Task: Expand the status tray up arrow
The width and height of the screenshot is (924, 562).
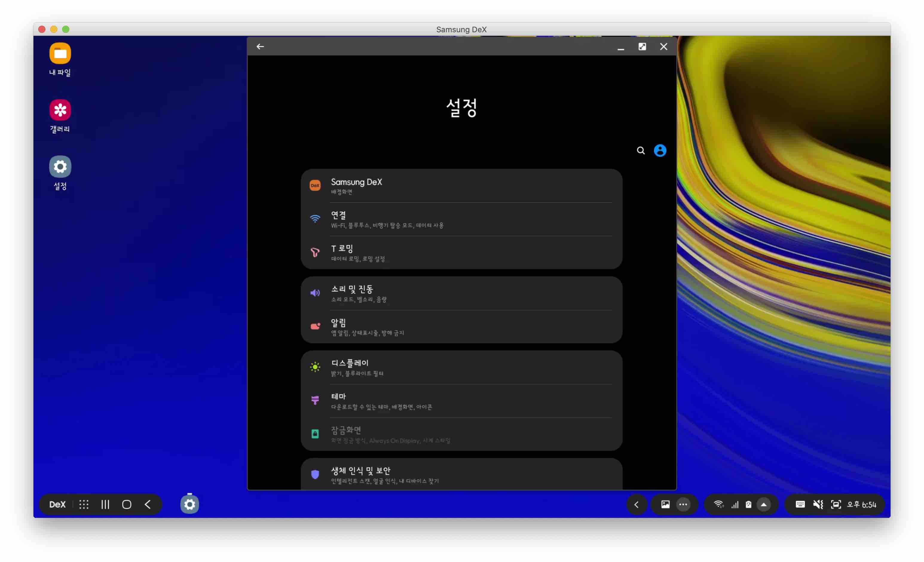Action: [x=764, y=504]
